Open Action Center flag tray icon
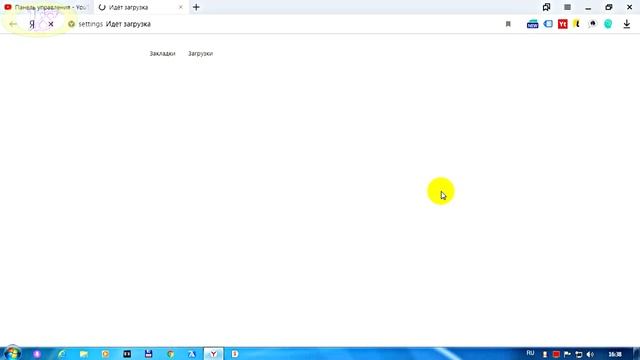Screen dimensions: 640x360 [567, 354]
